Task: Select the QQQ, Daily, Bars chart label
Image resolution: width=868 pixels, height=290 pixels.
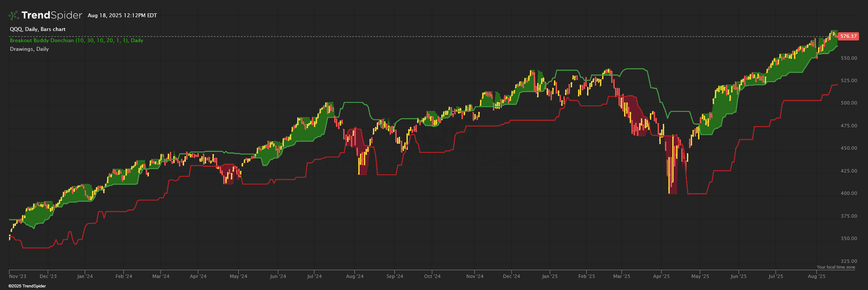Action: click(38, 29)
